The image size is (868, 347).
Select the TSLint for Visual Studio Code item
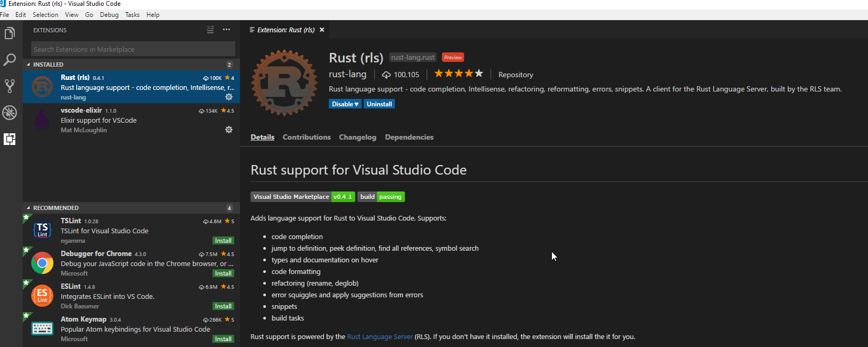[131, 230]
